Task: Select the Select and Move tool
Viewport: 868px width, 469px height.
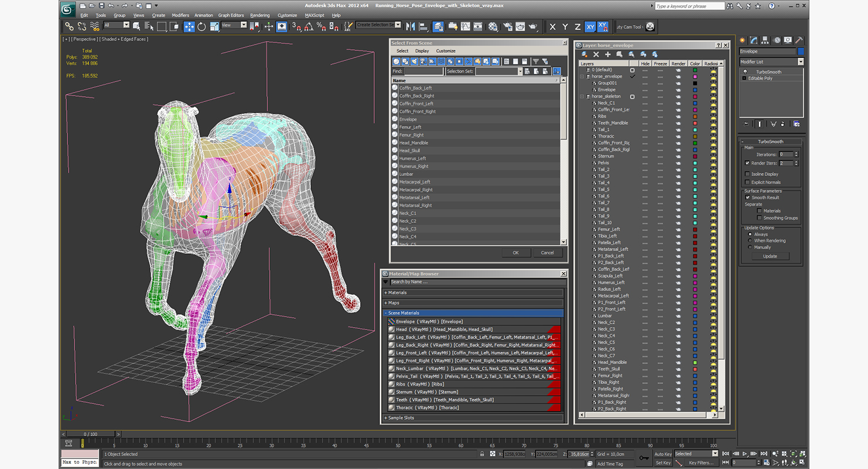Action: click(x=189, y=26)
